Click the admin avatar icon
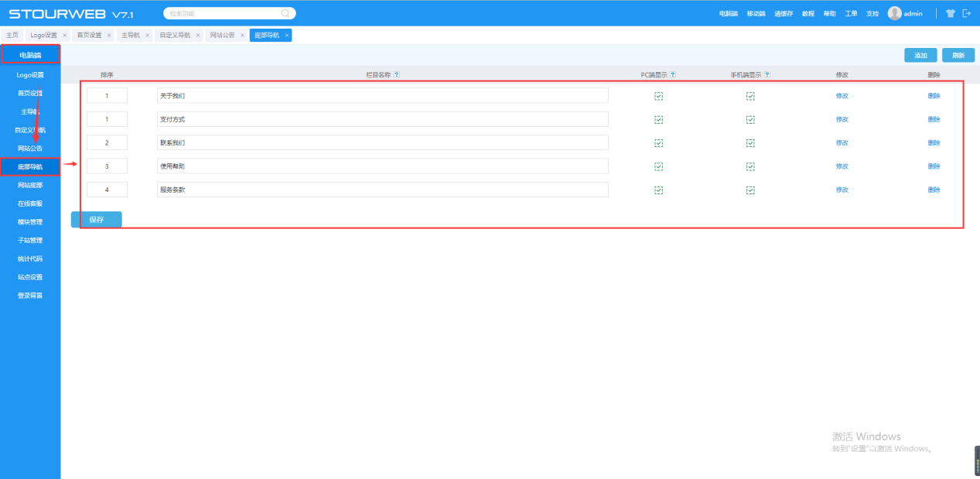This screenshot has width=980, height=479. pyautogui.click(x=894, y=13)
